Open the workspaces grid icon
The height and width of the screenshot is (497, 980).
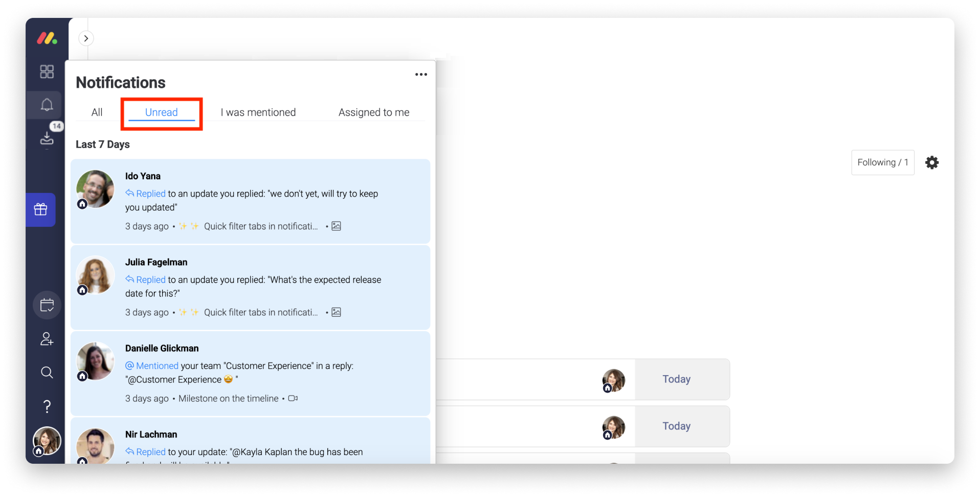coord(47,72)
